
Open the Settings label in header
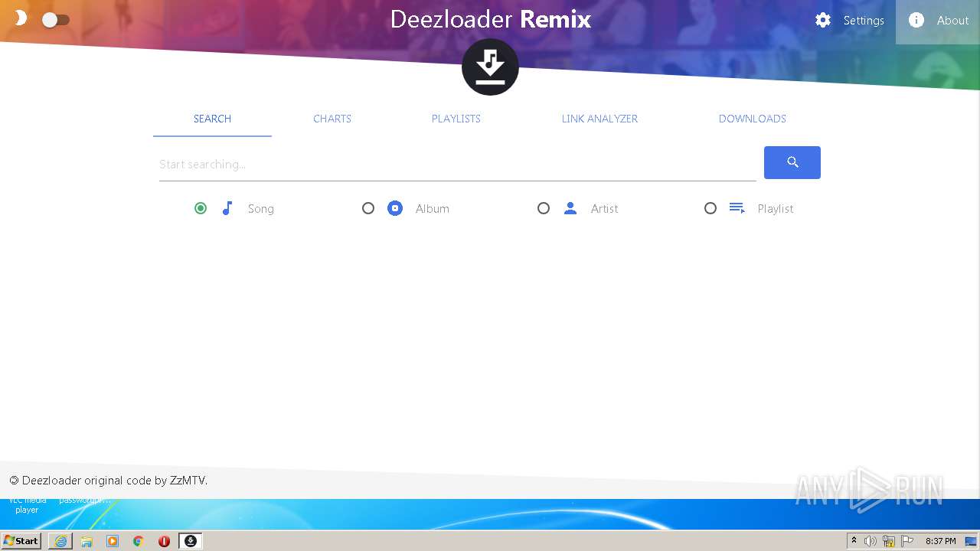[x=864, y=21]
